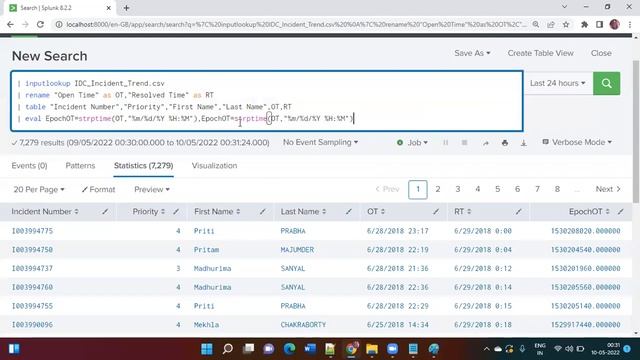
Task: Open the browser zoom magnifier icon
Action: click(x=536, y=24)
